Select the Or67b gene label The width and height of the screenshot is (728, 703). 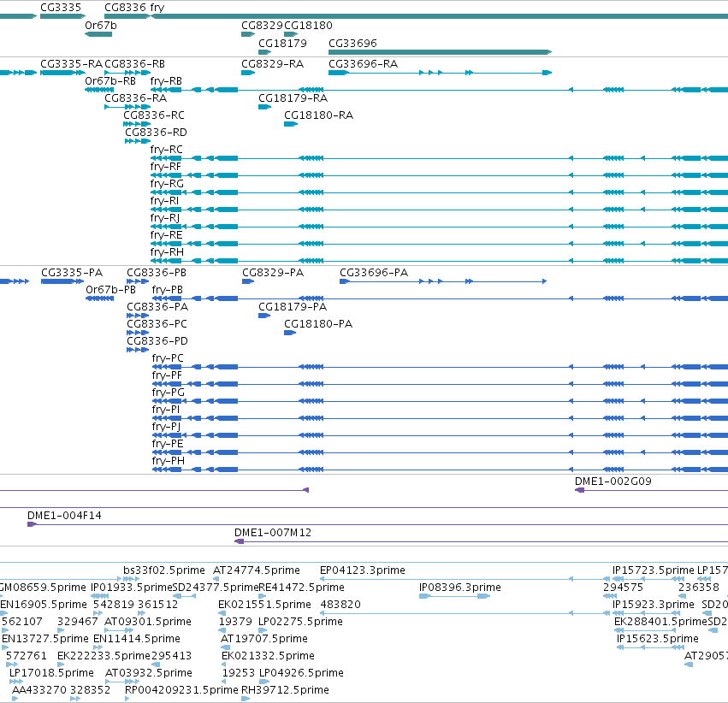[101, 26]
